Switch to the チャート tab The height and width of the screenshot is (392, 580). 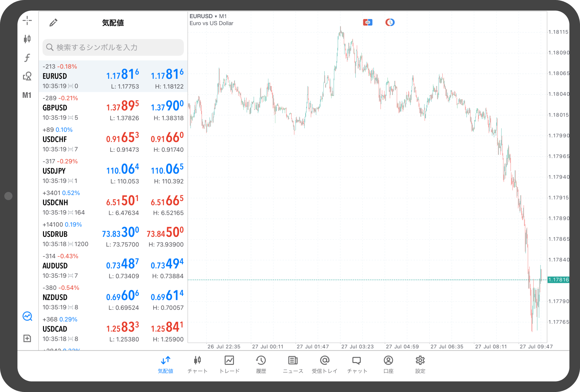(197, 364)
